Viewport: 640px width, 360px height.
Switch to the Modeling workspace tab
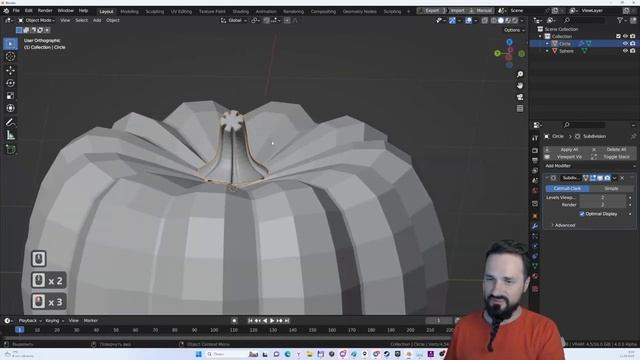[129, 11]
